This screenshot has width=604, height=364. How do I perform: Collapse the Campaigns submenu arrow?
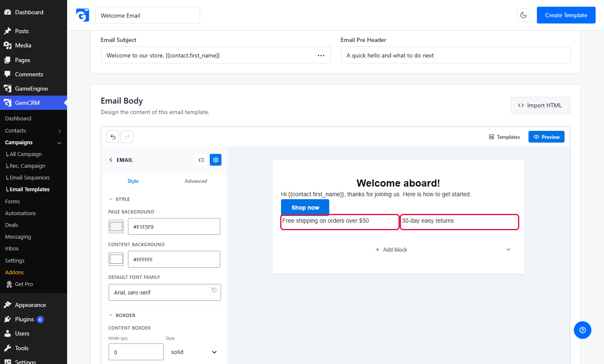60,143
